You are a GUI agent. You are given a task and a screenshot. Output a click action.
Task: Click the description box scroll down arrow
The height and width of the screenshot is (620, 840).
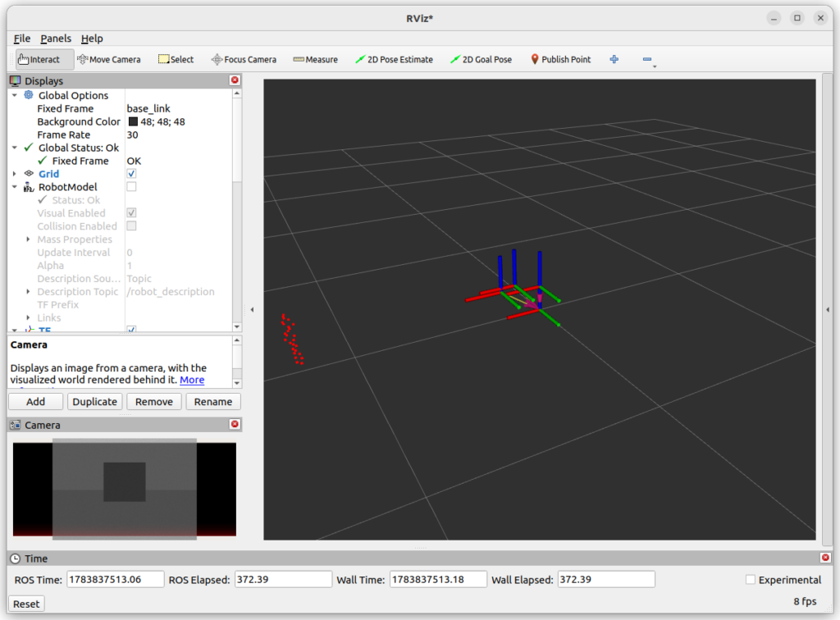[x=237, y=383]
